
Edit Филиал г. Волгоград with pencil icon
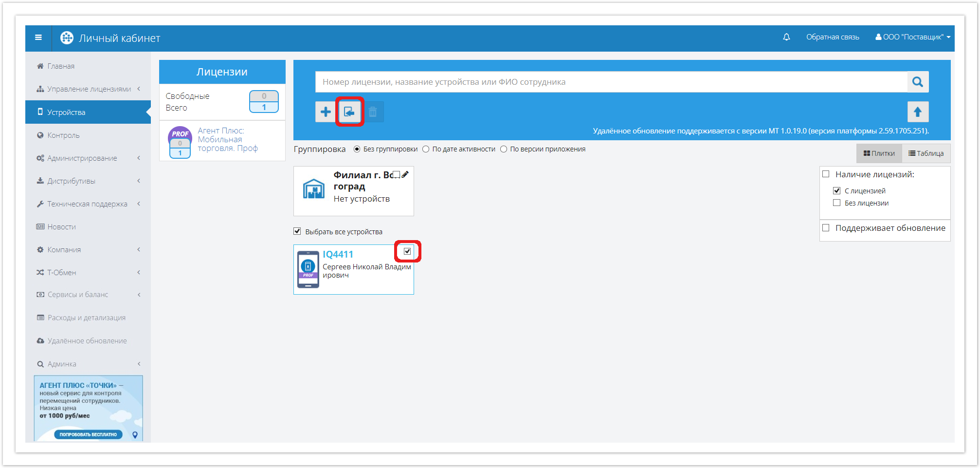point(405,174)
